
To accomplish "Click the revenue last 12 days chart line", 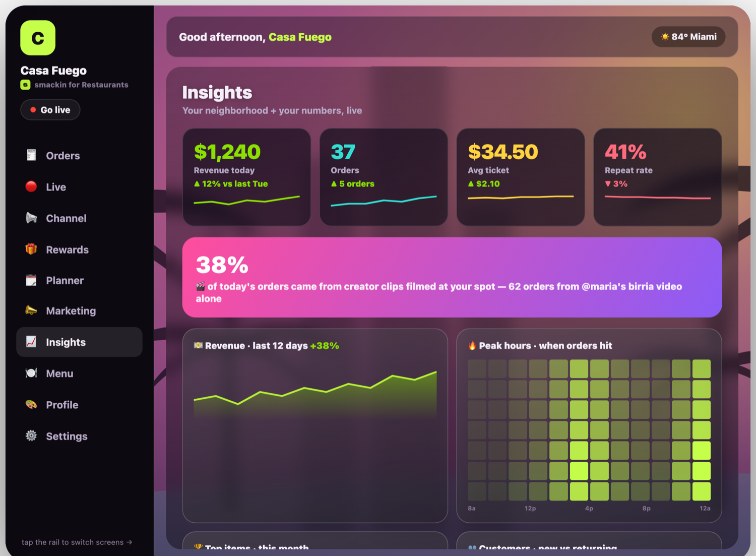I will [315, 388].
